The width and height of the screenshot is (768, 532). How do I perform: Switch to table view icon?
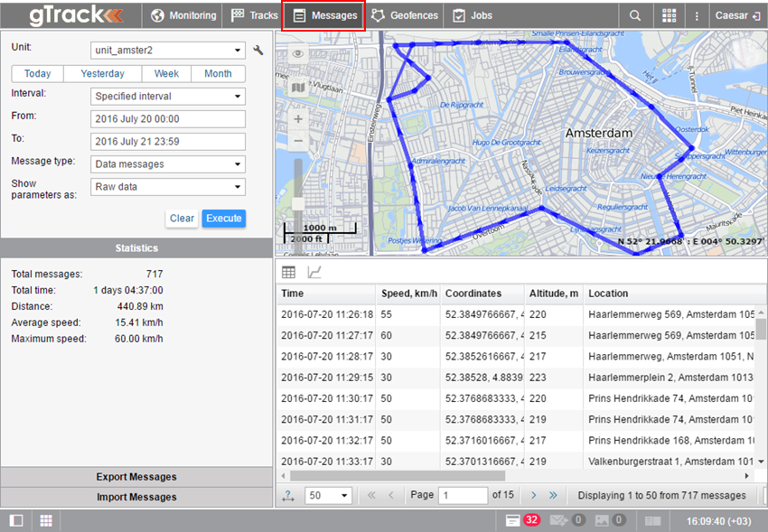pyautogui.click(x=288, y=272)
